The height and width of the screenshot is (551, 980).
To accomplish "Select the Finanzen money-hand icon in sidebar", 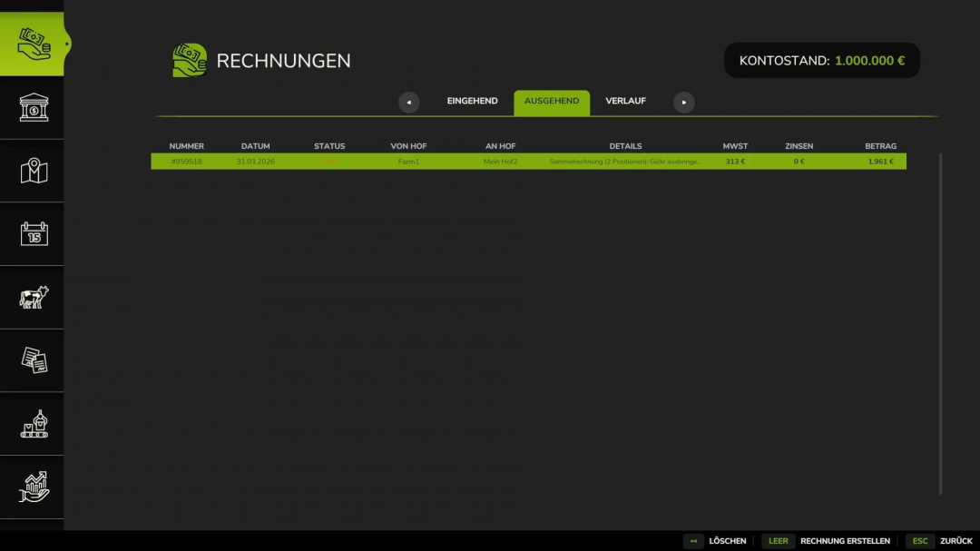I will click(32, 43).
